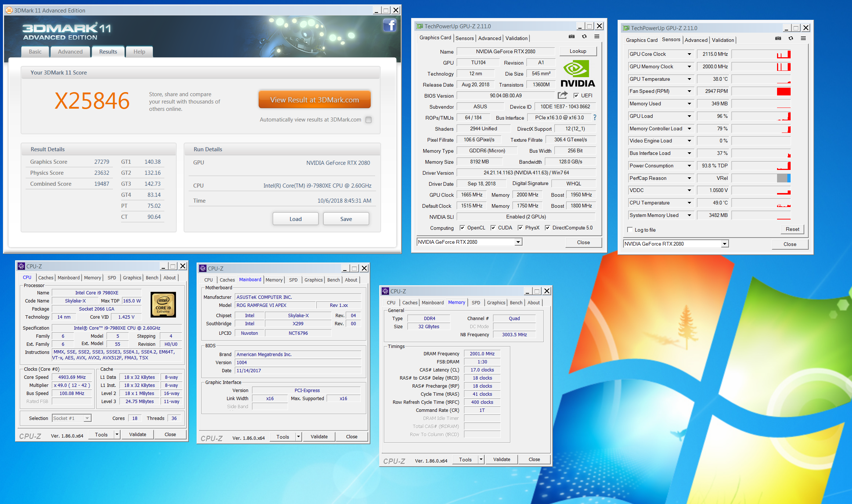This screenshot has width=852, height=504.
Task: Open the VDDC sensor dropdown
Action: coord(689,190)
